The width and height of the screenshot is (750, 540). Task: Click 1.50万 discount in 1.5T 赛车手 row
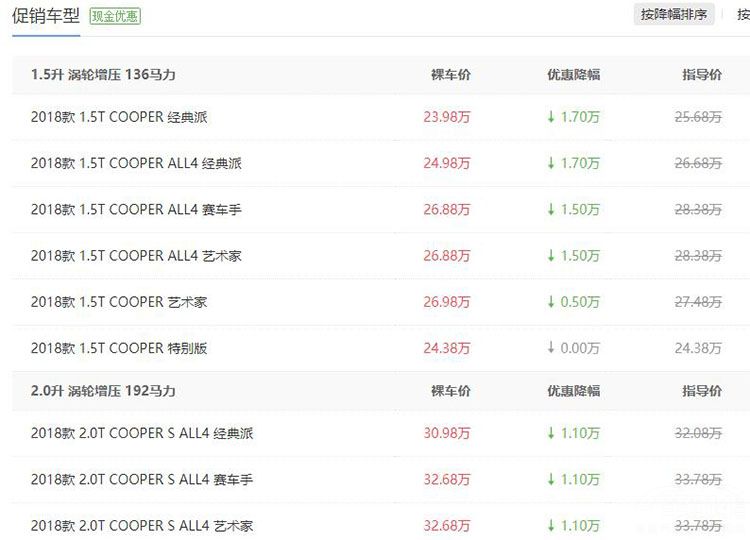(x=574, y=209)
